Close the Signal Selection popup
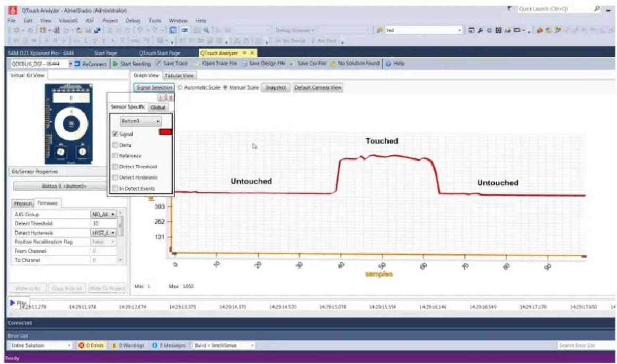 pyautogui.click(x=170, y=97)
